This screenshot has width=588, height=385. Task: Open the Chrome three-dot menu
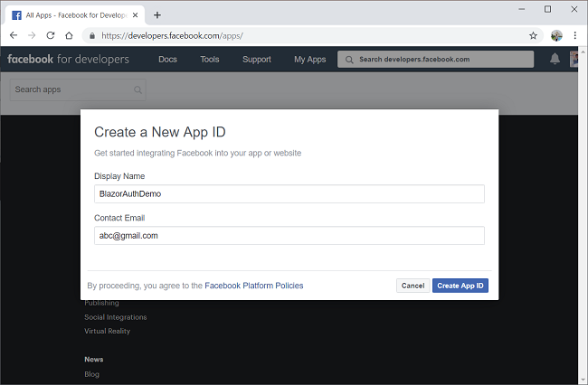pyautogui.click(x=574, y=35)
